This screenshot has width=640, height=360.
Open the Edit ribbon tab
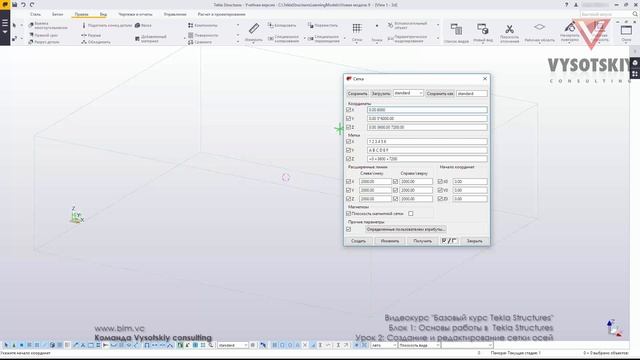pyautogui.click(x=81, y=14)
